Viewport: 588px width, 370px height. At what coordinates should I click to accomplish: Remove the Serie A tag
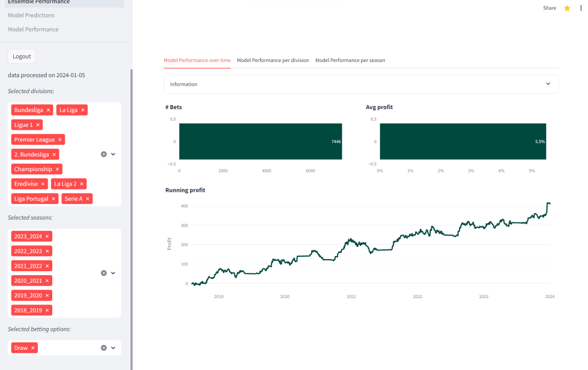click(88, 199)
